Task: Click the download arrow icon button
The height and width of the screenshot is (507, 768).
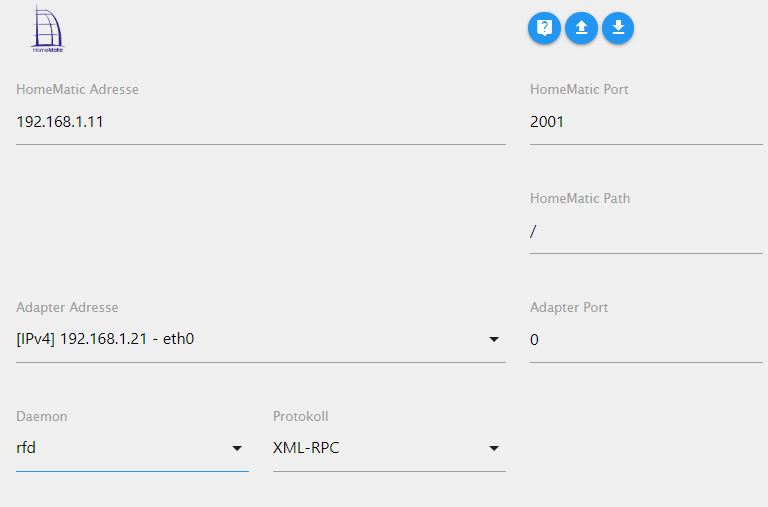Action: (618, 28)
